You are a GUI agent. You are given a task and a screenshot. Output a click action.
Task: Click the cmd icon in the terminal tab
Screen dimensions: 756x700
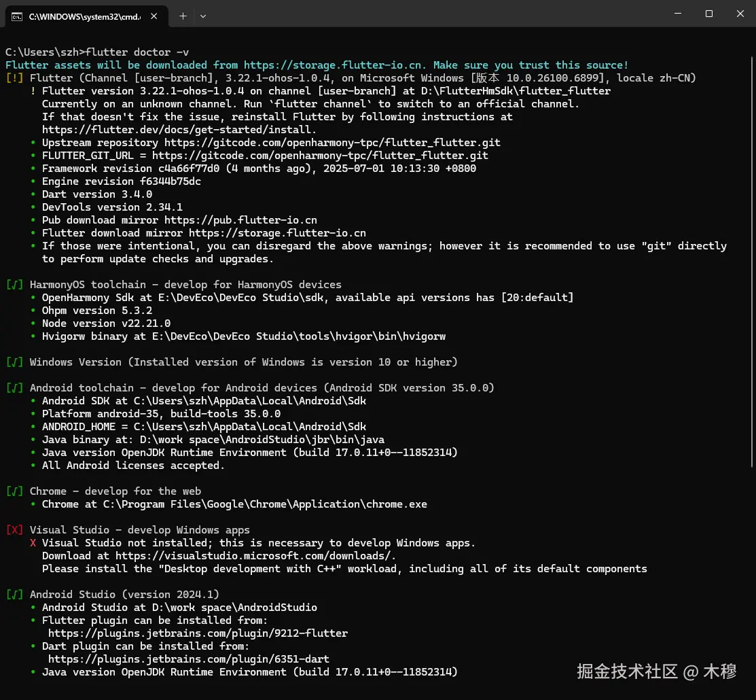pos(17,17)
